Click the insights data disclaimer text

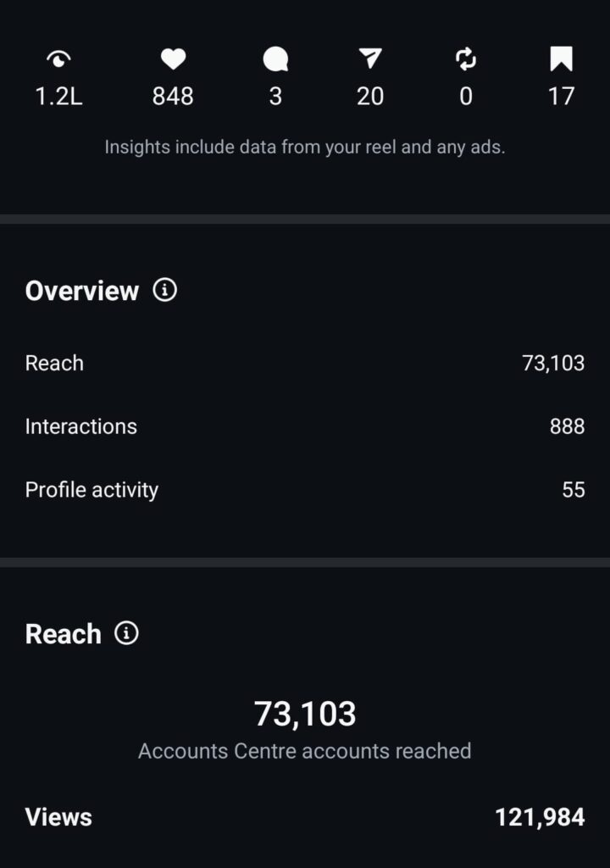tap(305, 147)
